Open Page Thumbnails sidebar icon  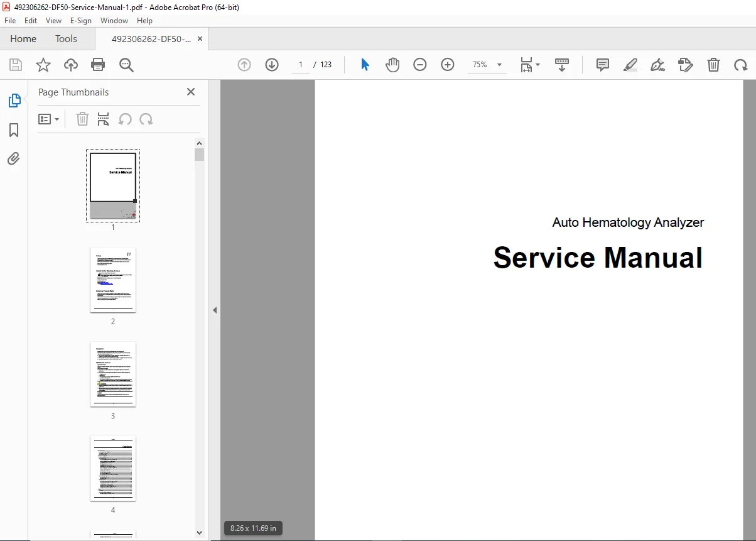(14, 101)
